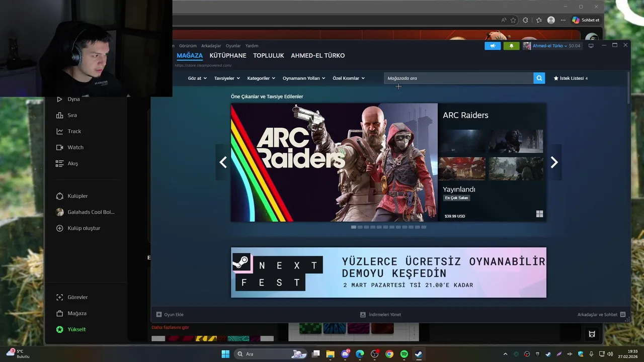
Task: Click the Faceit logo icon at bottom right
Action: [592, 334]
